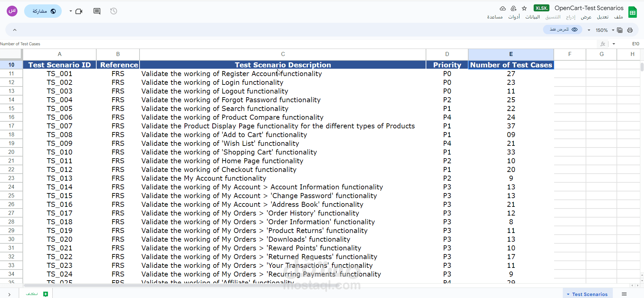Click the vertical scrollbar thumb
The height and width of the screenshot is (298, 644).
pos(642,67)
